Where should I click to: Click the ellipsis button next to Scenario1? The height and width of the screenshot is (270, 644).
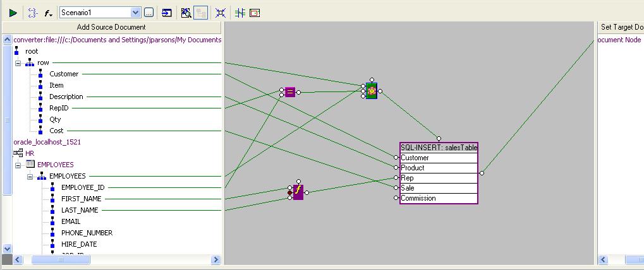pos(149,13)
